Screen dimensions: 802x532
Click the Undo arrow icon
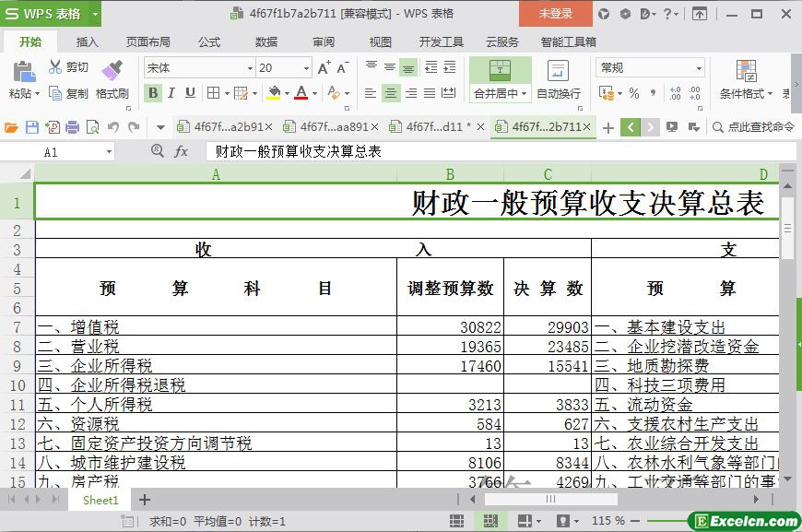[112, 127]
